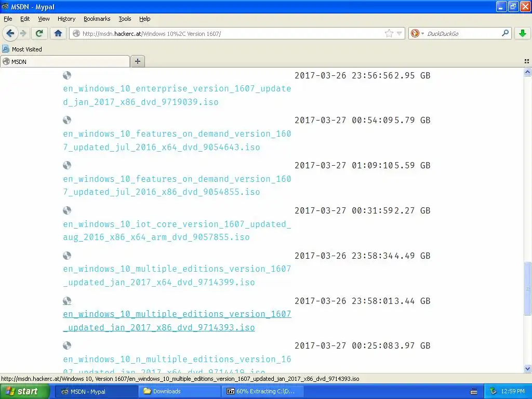The height and width of the screenshot is (399, 532).
Task: Click the page scrollbar down arrow
Action: (x=527, y=368)
